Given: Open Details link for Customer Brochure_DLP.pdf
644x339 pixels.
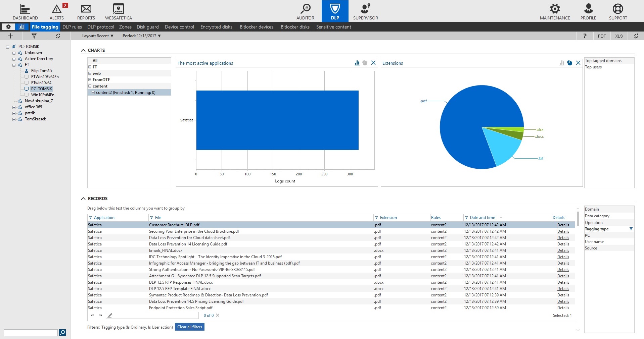Looking at the screenshot, I should click(x=563, y=225).
